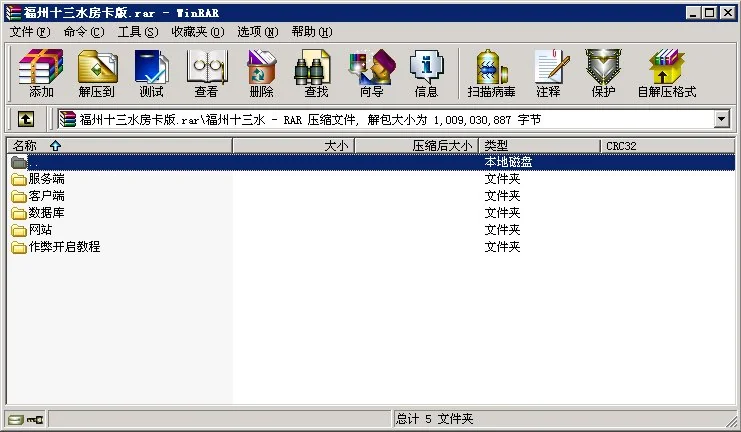Expand the archive path dropdown arrow
Image resolution: width=741 pixels, height=432 pixels.
point(722,119)
